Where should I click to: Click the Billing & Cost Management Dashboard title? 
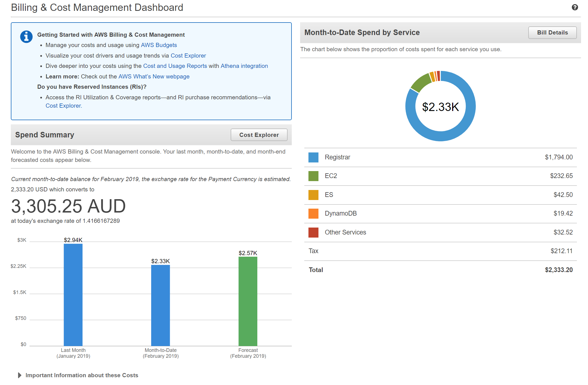(x=97, y=8)
